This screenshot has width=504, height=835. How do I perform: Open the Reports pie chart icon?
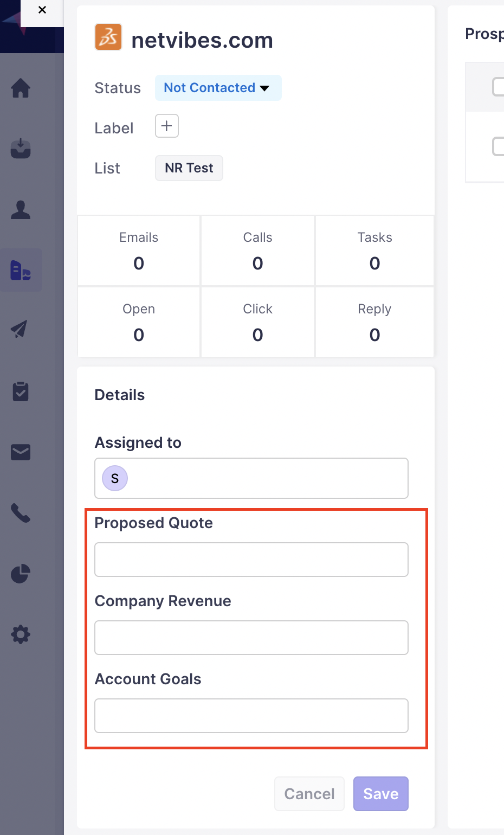coord(21,574)
